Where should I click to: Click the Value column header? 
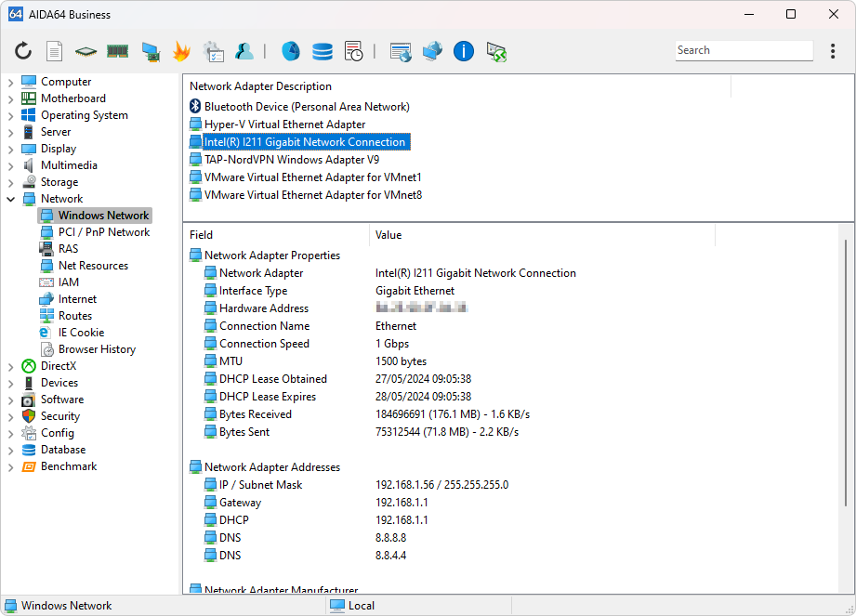click(388, 235)
